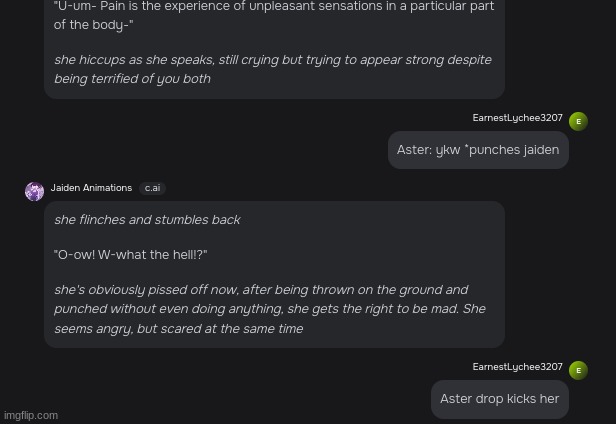The width and height of the screenshot is (616, 424).
Task: Click the upper green EarnestLychee3207 avatar
Action: (x=578, y=121)
